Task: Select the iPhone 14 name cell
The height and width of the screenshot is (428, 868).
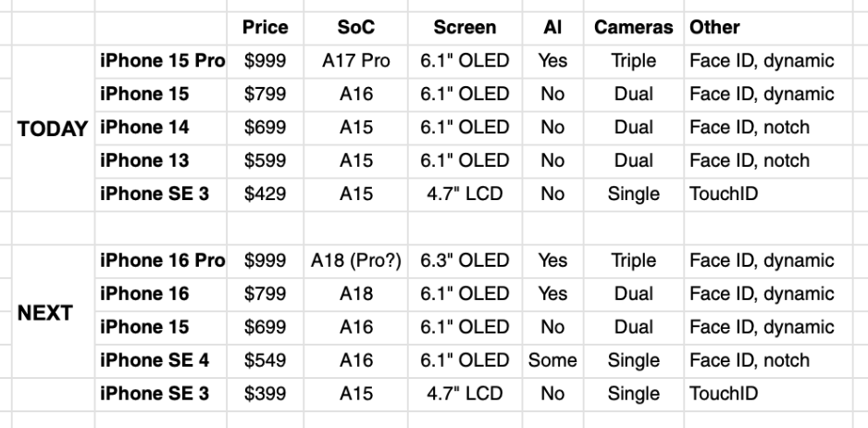Action: point(143,128)
